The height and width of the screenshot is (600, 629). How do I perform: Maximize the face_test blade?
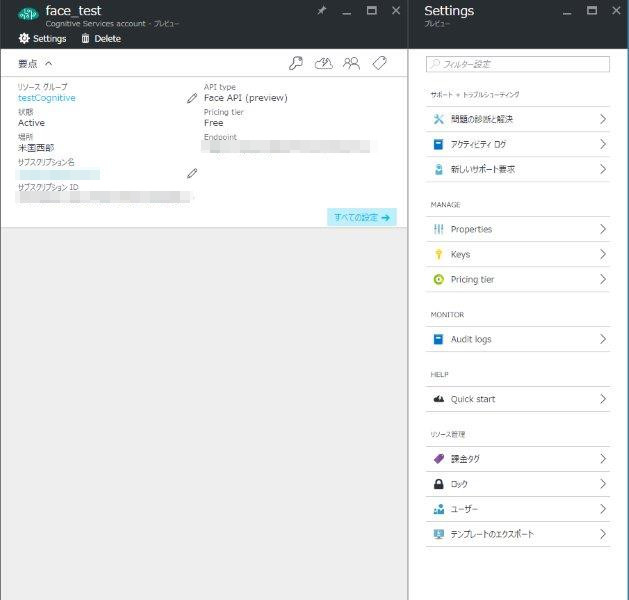(372, 11)
